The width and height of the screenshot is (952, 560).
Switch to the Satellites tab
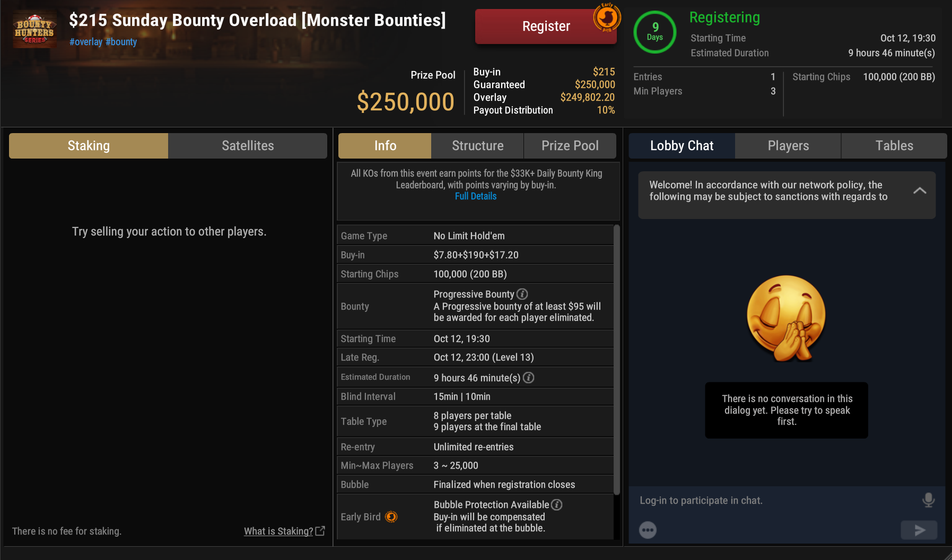248,146
